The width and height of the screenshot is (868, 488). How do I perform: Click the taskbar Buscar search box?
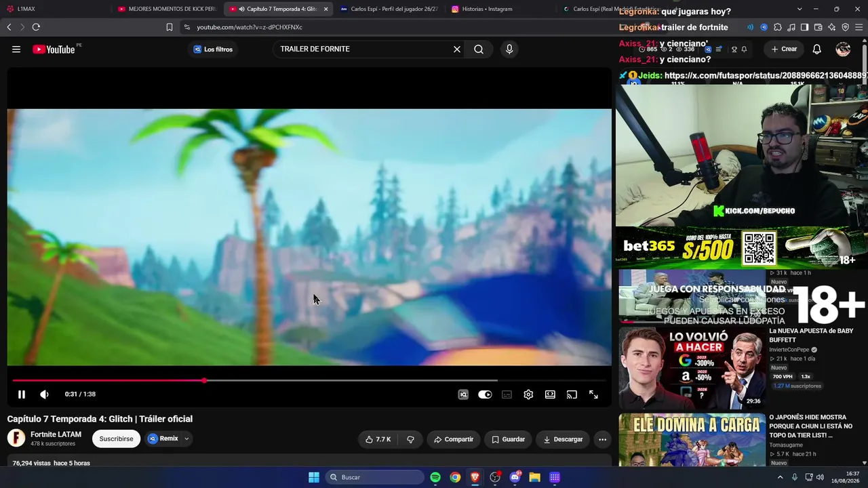tap(375, 477)
